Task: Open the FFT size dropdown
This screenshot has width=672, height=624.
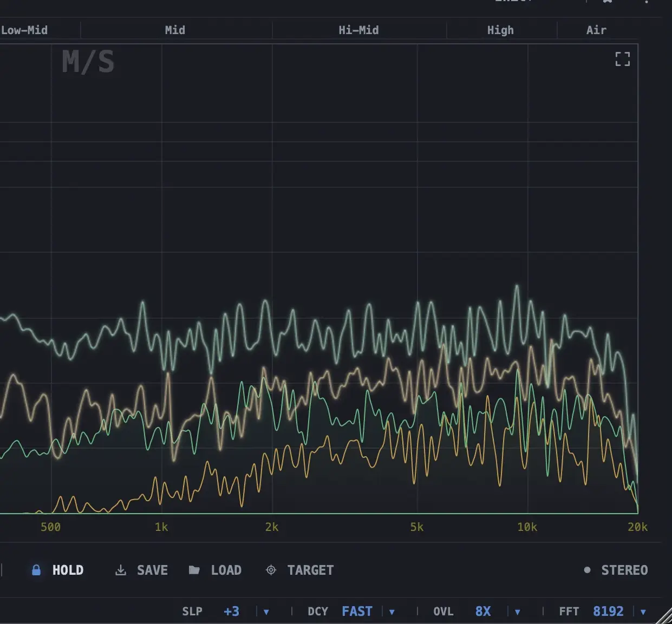Action: click(x=644, y=611)
